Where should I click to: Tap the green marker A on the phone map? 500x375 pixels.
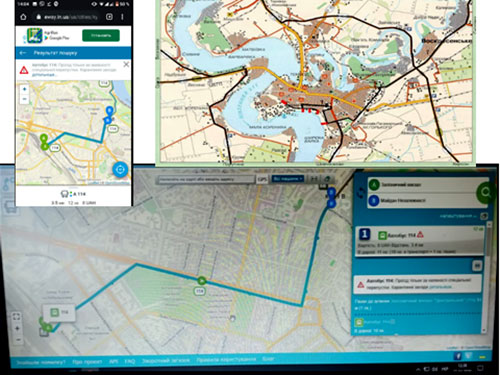pyautogui.click(x=44, y=138)
